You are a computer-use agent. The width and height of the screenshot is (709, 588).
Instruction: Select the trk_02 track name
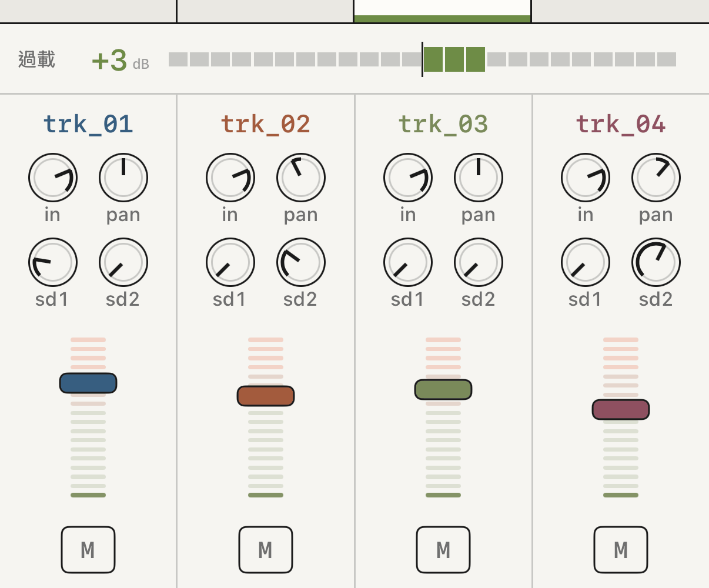coord(266,124)
